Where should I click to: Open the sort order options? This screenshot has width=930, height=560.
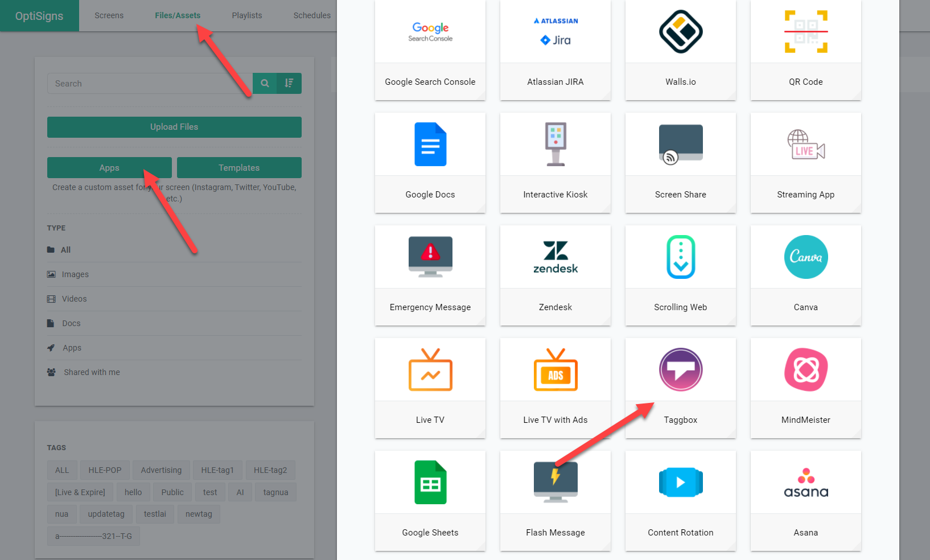(289, 84)
